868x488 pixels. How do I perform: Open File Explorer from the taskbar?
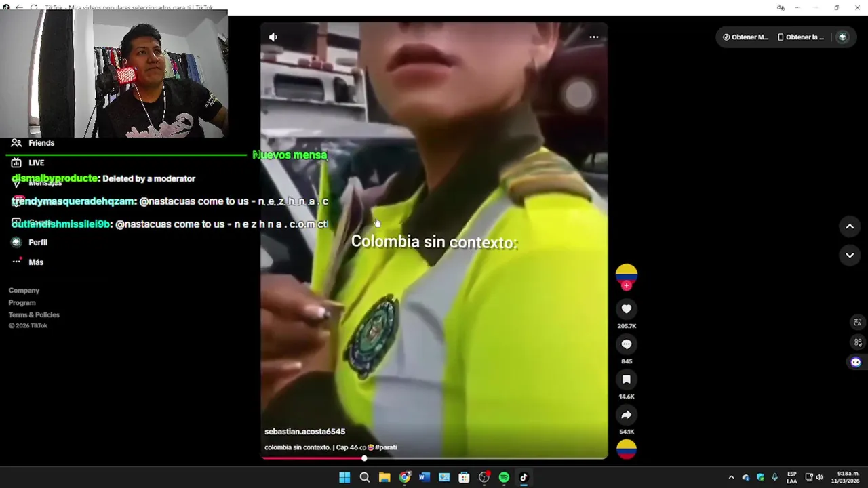tap(384, 477)
